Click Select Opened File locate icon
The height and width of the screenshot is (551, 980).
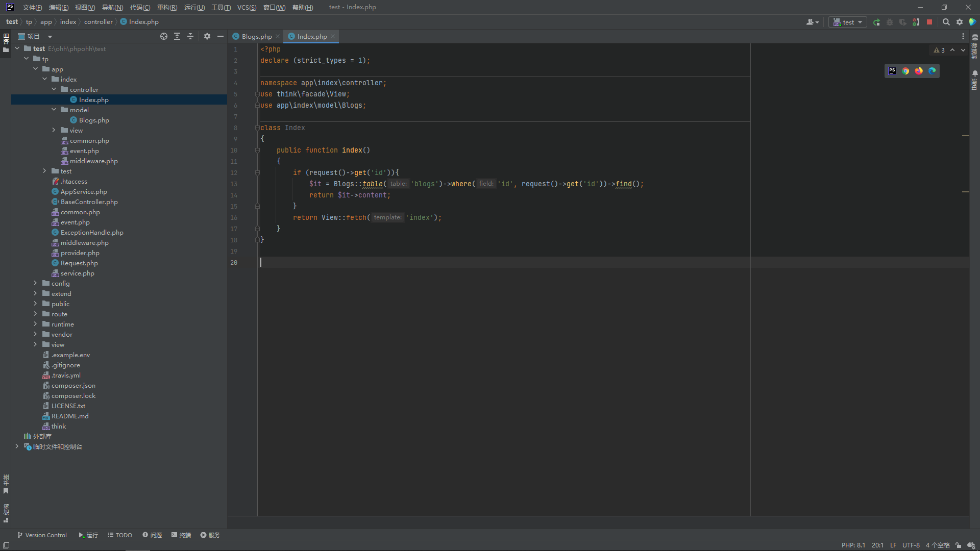tap(163, 37)
